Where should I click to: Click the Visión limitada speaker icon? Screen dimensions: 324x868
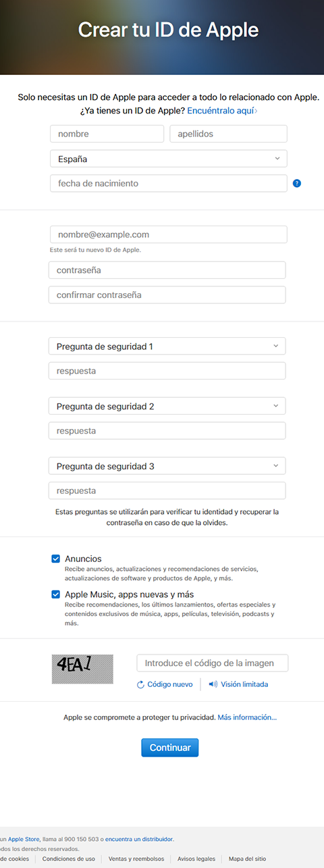pyautogui.click(x=213, y=684)
